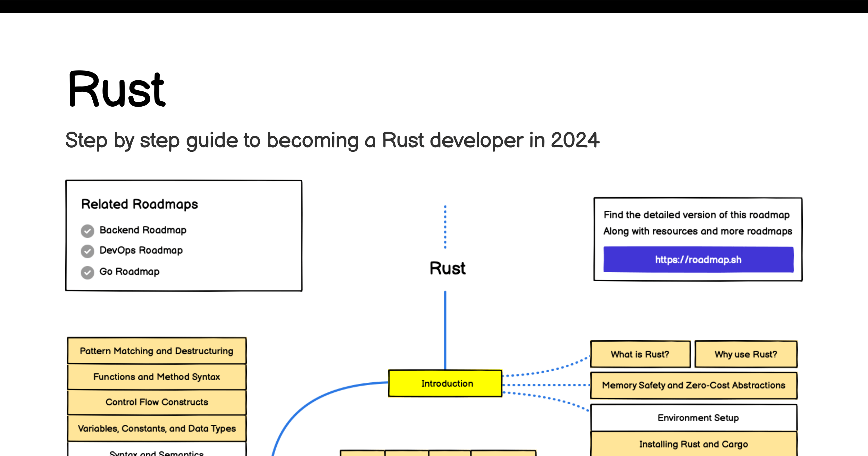Image resolution: width=868 pixels, height=456 pixels.
Task: Open the Go Roadmap link
Action: pos(129,272)
